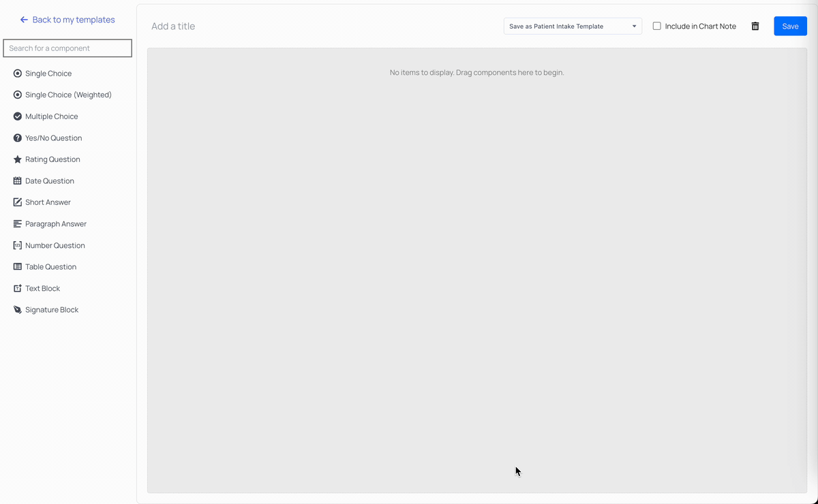Image resolution: width=818 pixels, height=504 pixels.
Task: Select the Multiple Choice label
Action: pos(52,116)
